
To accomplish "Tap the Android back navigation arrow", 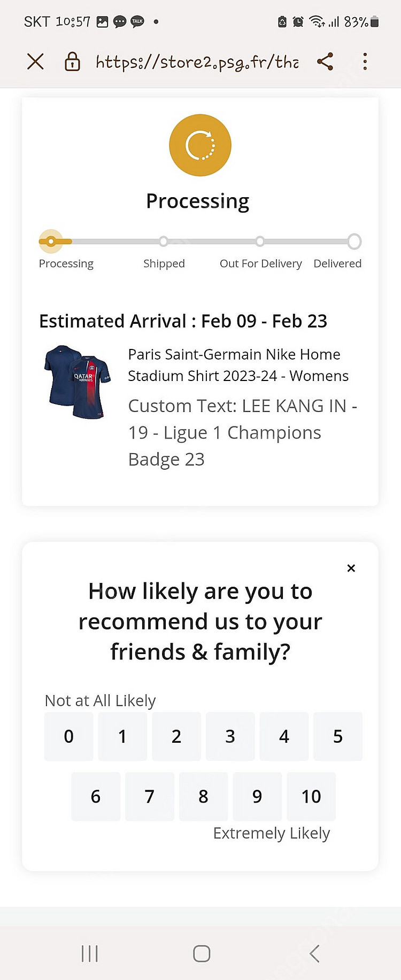I will pyautogui.click(x=314, y=953).
